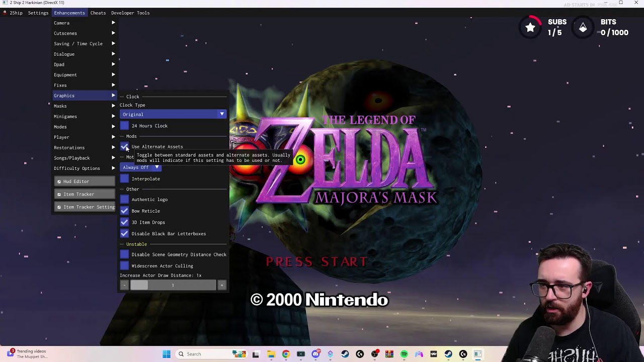The width and height of the screenshot is (644, 362).
Task: Open the Item Tracker window
Action: tap(85, 194)
